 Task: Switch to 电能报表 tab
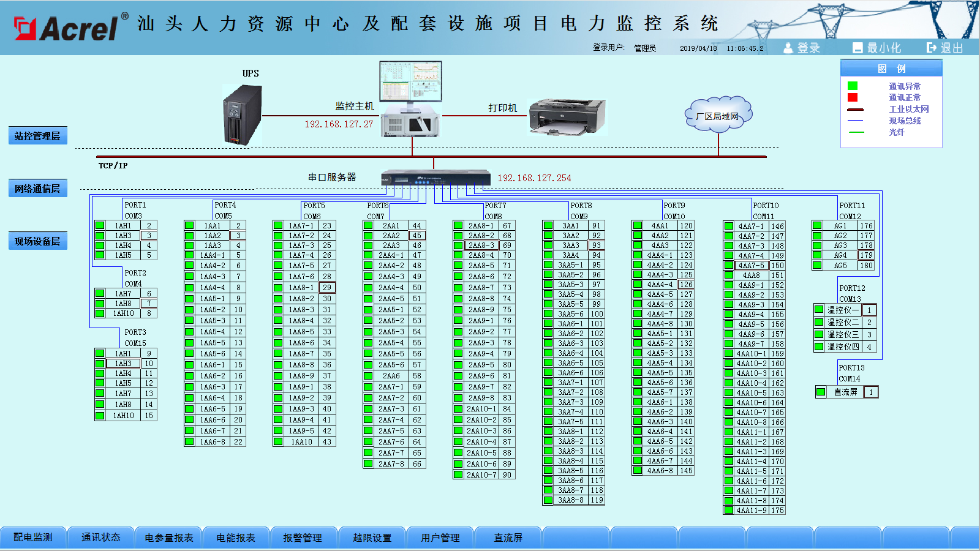coord(235,538)
